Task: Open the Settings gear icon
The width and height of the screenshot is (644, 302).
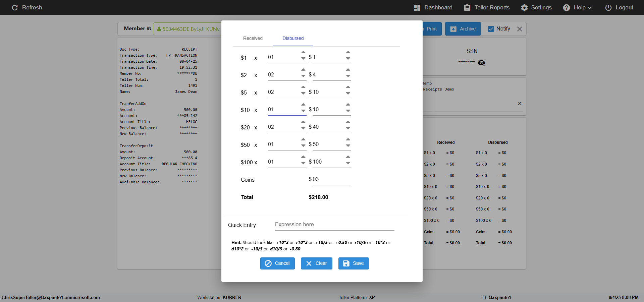Action: coord(524,7)
